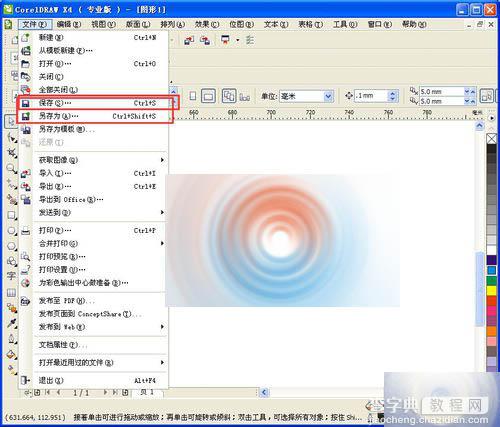Select the Ellipse tool in the toolbox

click(x=11, y=231)
